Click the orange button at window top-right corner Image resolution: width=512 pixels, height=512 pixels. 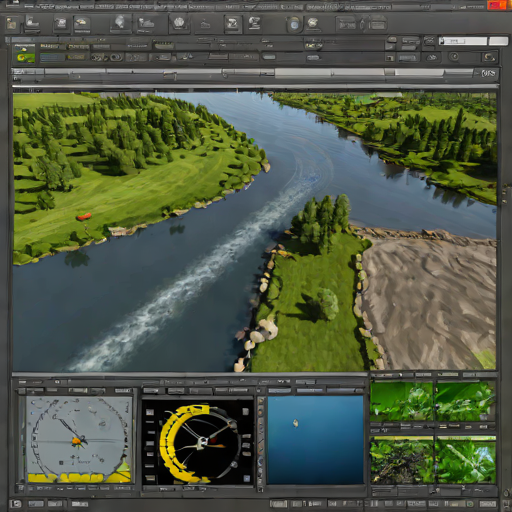click(497, 5)
